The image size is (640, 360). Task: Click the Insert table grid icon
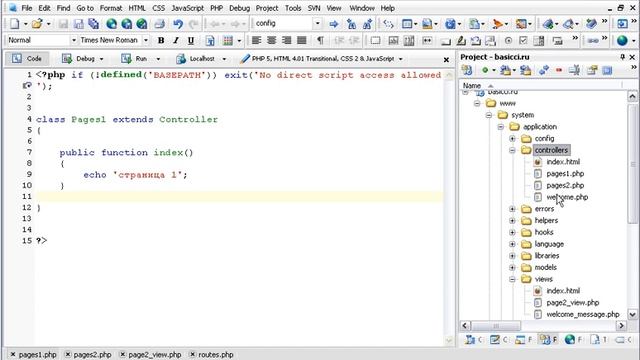pos(228,40)
